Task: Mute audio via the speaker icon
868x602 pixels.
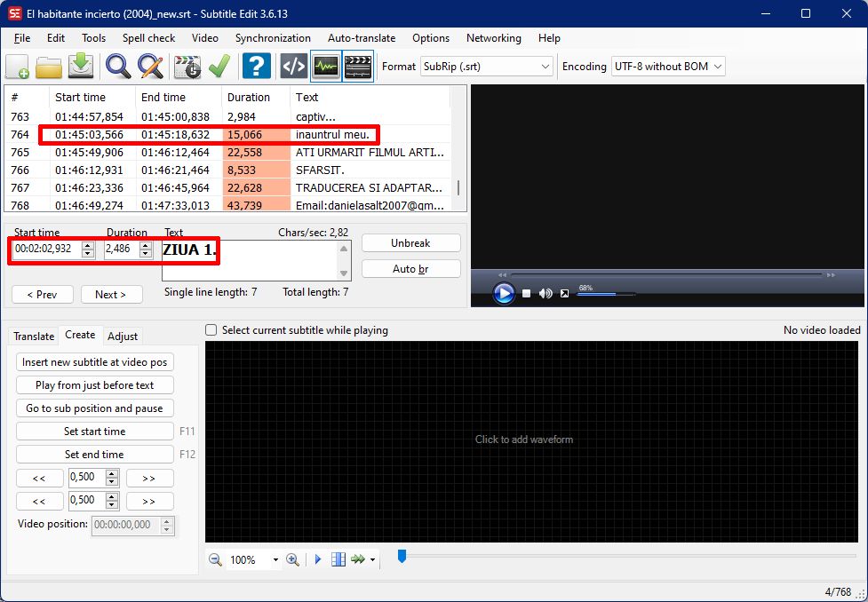Action: 545,293
